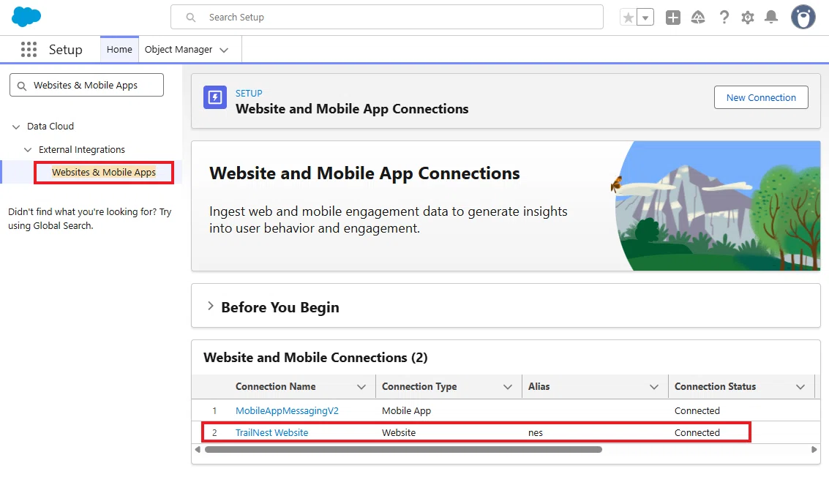
Task: Select Websites & Mobile Apps in sidebar
Action: point(104,172)
